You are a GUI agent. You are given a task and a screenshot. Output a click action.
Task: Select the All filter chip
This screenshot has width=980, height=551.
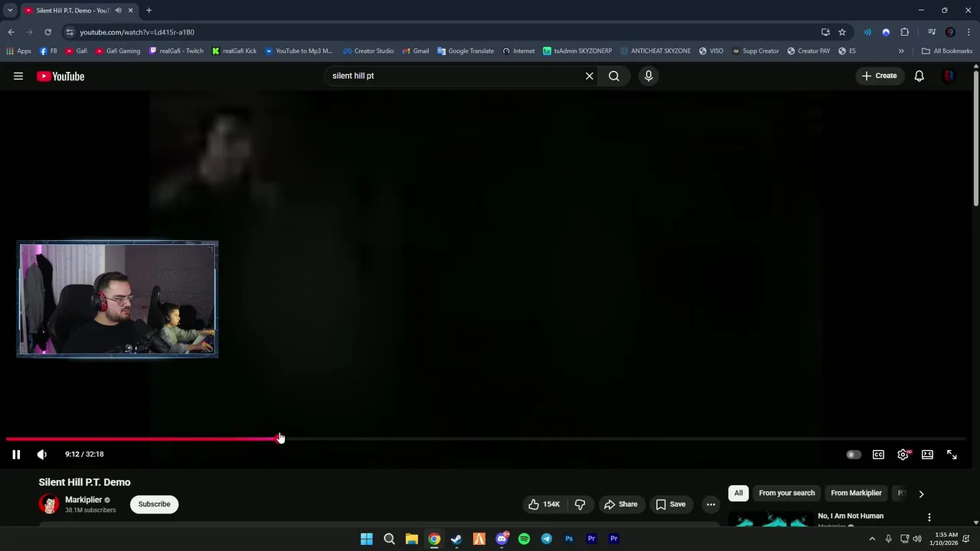pyautogui.click(x=738, y=493)
